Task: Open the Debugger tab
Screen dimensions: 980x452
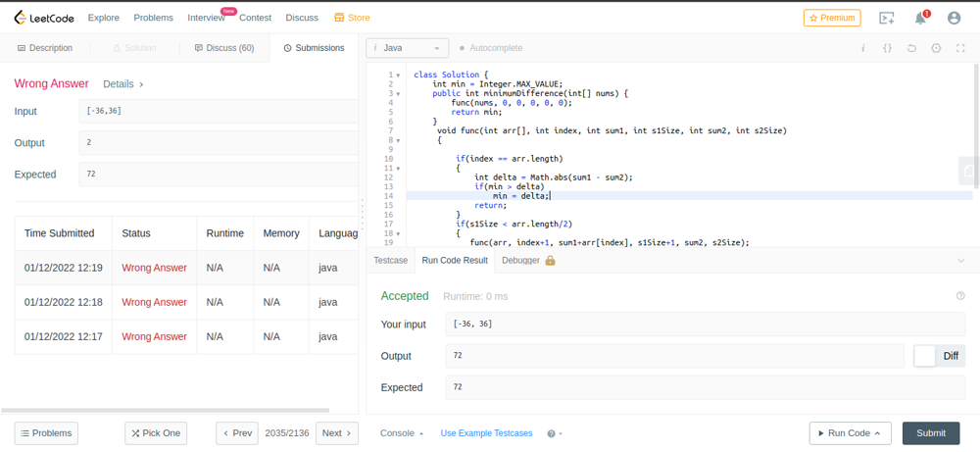Action: [520, 260]
